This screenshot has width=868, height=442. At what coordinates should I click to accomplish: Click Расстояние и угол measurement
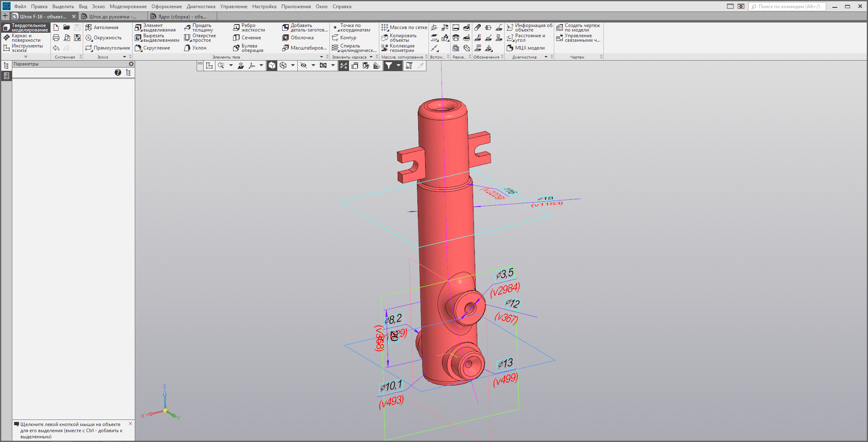526,38
